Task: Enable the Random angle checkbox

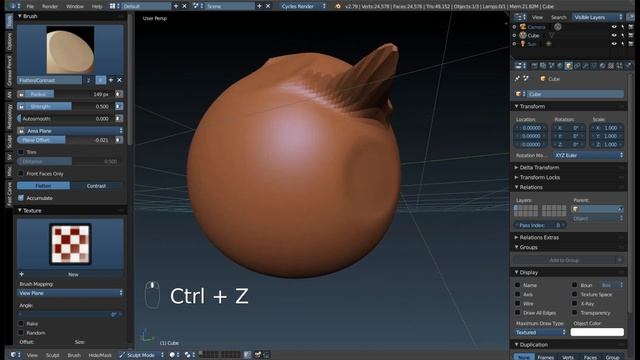Action: coord(21,333)
